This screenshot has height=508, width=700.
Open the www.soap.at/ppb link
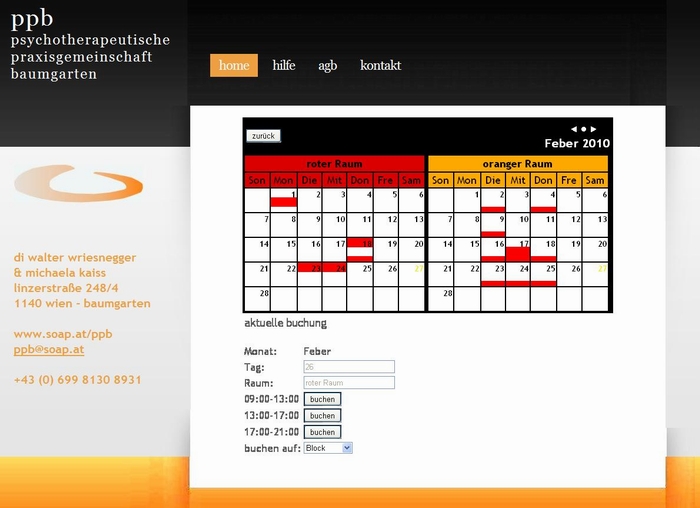pos(63,334)
